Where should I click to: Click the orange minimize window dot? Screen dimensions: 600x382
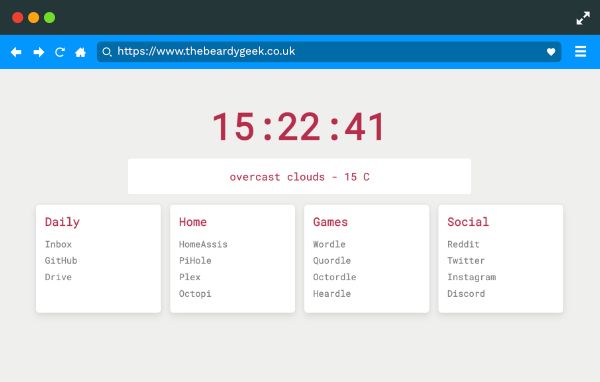pyautogui.click(x=34, y=18)
